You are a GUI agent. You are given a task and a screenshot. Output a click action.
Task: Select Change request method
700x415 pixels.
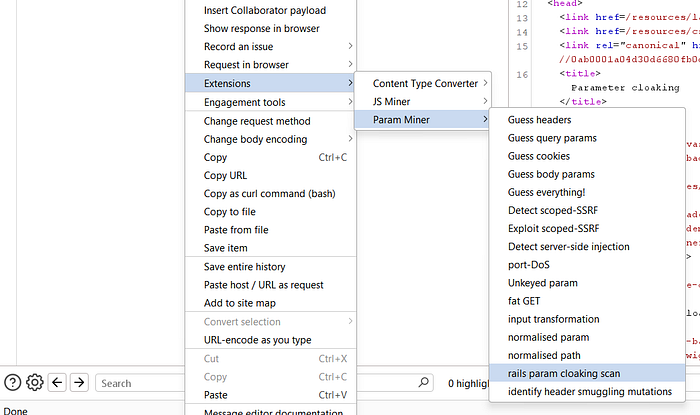271,121
